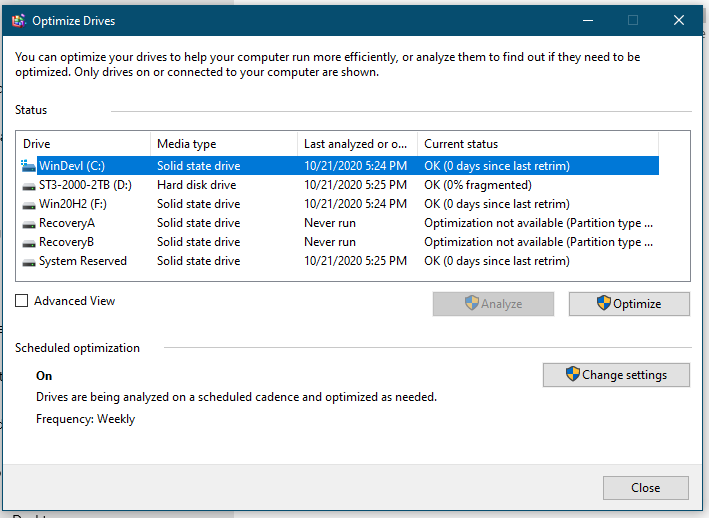This screenshot has width=709, height=518.
Task: Click Never run cell for RecoveryB
Action: click(x=330, y=242)
